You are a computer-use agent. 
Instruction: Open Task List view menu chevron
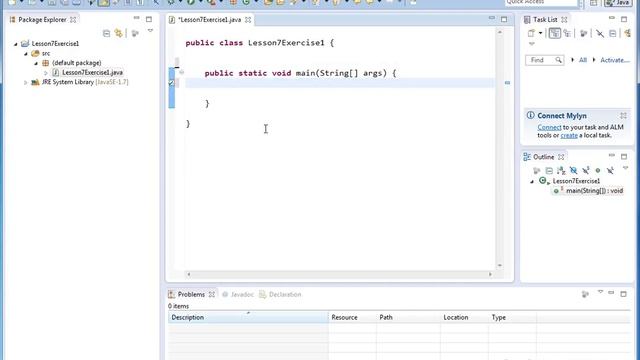tap(531, 44)
